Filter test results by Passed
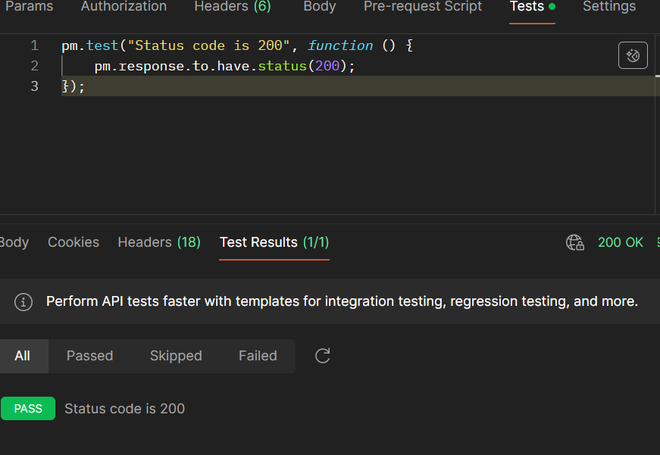 (x=90, y=356)
